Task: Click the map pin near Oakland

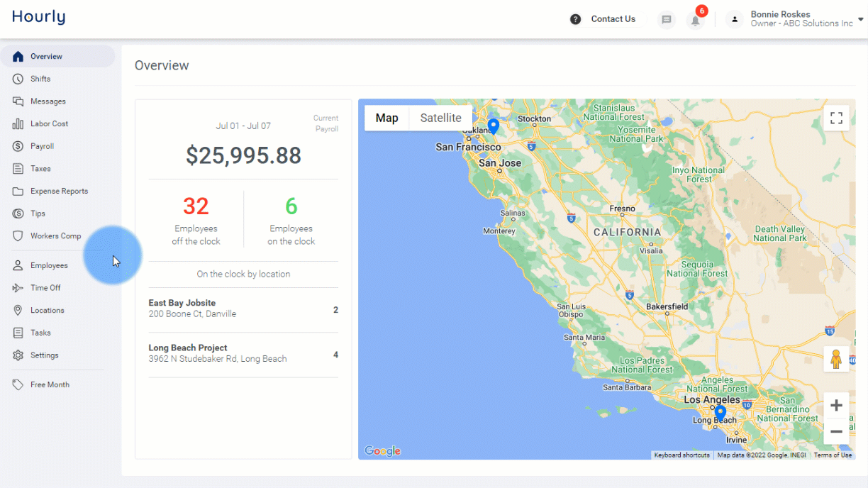Action: [x=494, y=127]
